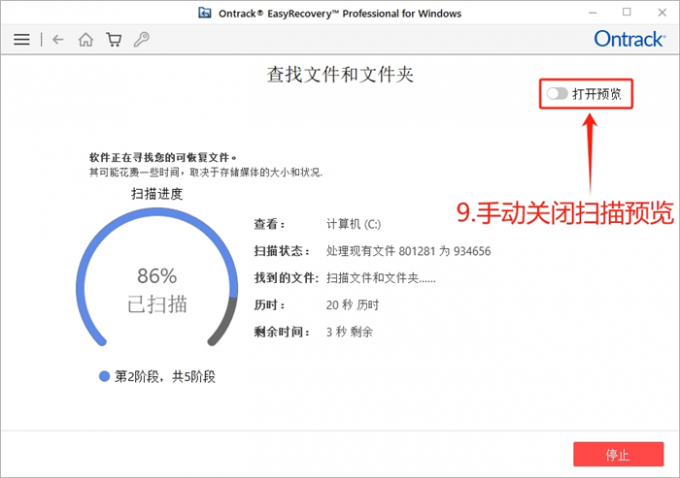680x478 pixels.
Task: Return to the home screen icon
Action: tap(85, 39)
